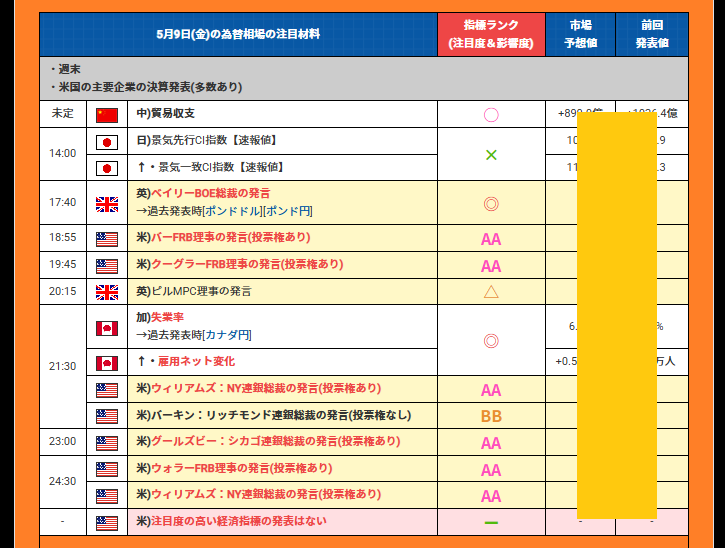Click the 5月9日(金)の為替相場の注目材料 header

238,34
